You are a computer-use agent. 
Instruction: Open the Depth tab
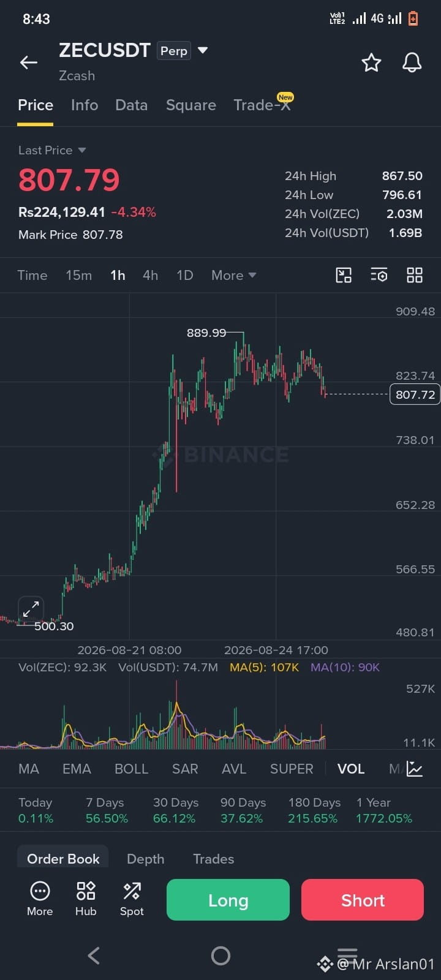pos(145,859)
